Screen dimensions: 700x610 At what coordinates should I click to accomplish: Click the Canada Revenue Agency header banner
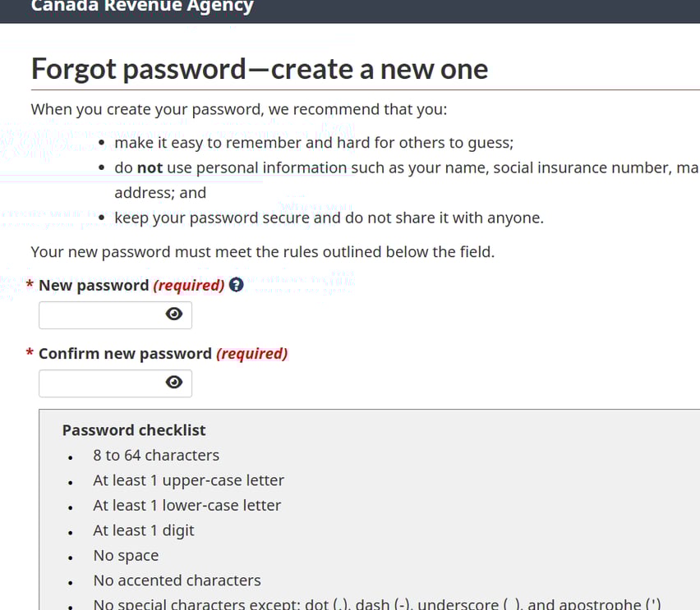140,8
